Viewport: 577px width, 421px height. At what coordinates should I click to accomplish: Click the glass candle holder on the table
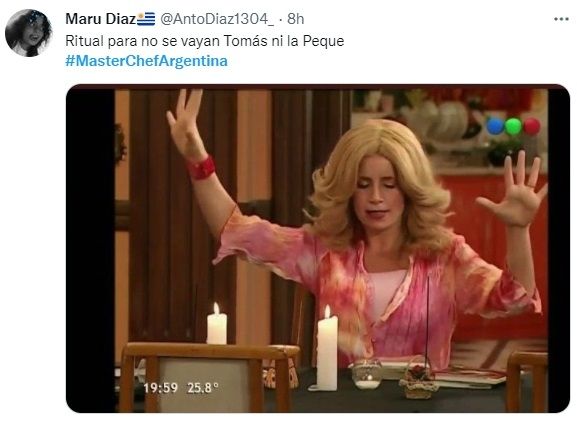pos(367,374)
